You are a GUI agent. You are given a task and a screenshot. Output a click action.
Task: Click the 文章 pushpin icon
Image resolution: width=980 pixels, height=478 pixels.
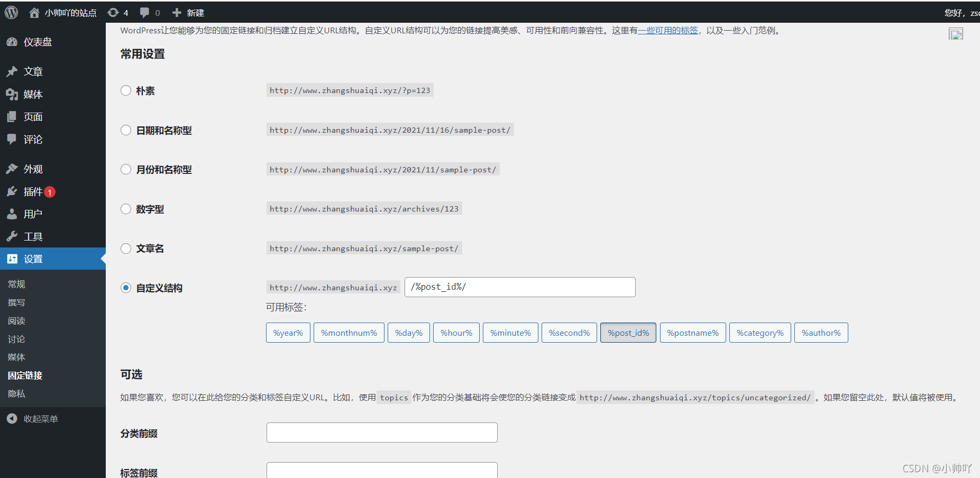pos(12,71)
